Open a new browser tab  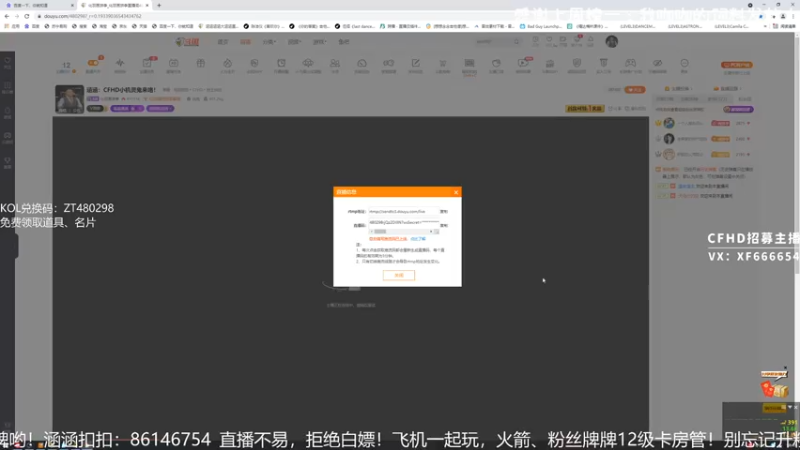(x=159, y=5)
